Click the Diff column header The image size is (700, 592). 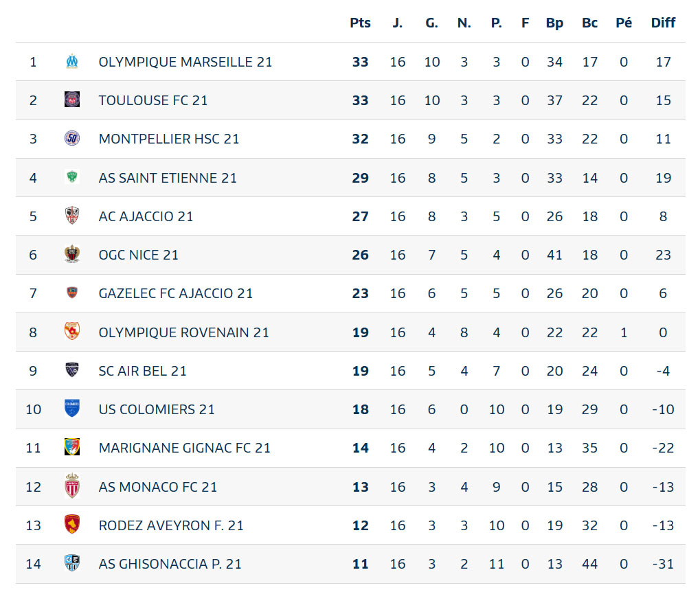pyautogui.click(x=663, y=23)
